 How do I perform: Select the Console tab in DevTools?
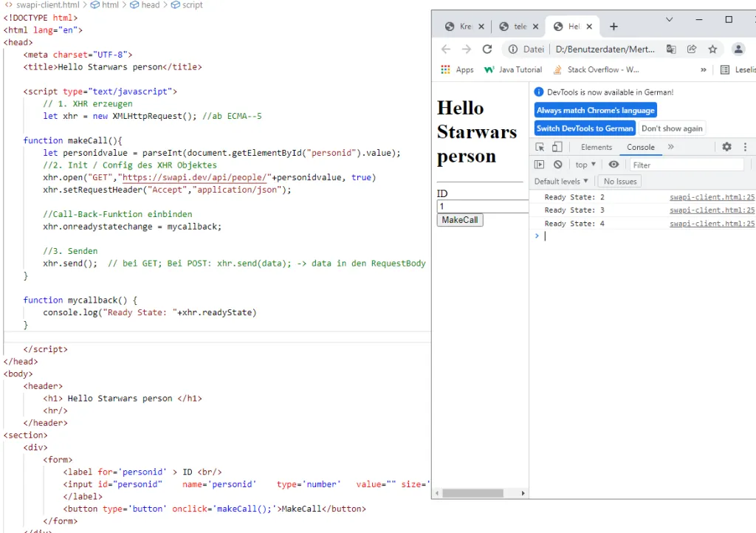[641, 148]
